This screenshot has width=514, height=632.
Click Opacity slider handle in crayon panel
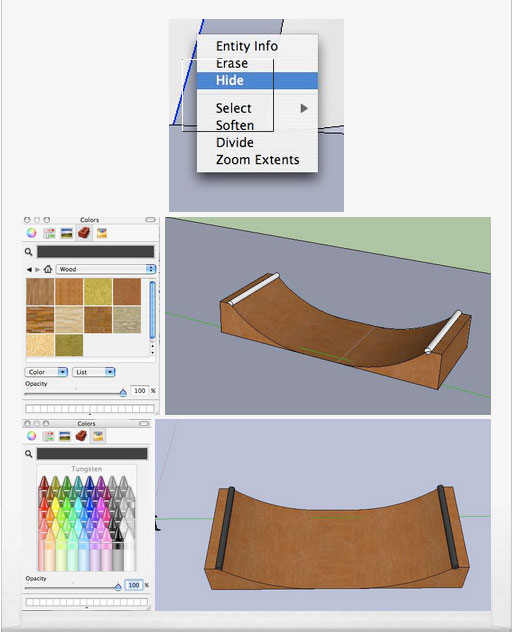118,587
